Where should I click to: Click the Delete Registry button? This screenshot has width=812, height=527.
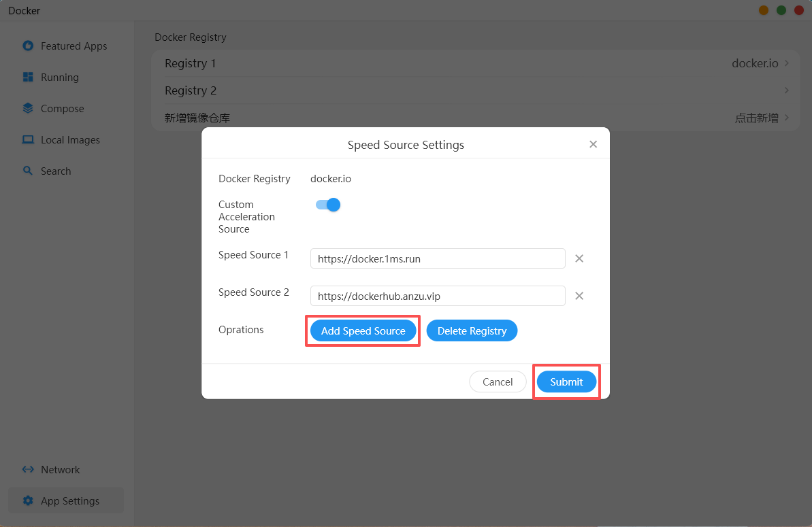pos(472,331)
